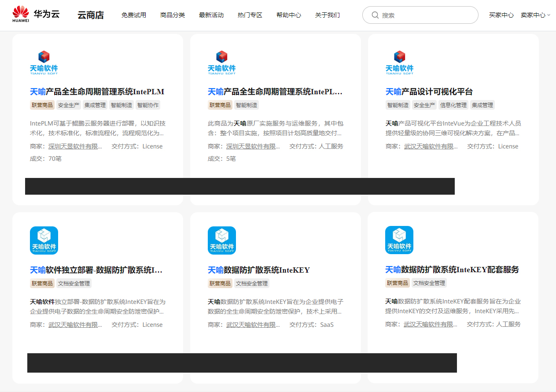
Task: Click the 智能协作 tag
Action: coord(148,105)
